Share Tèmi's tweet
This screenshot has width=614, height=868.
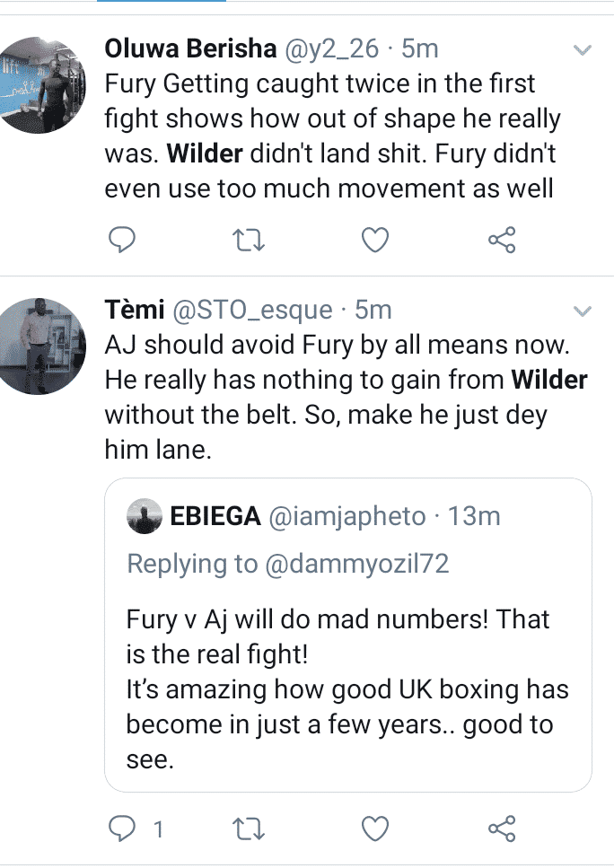(501, 829)
